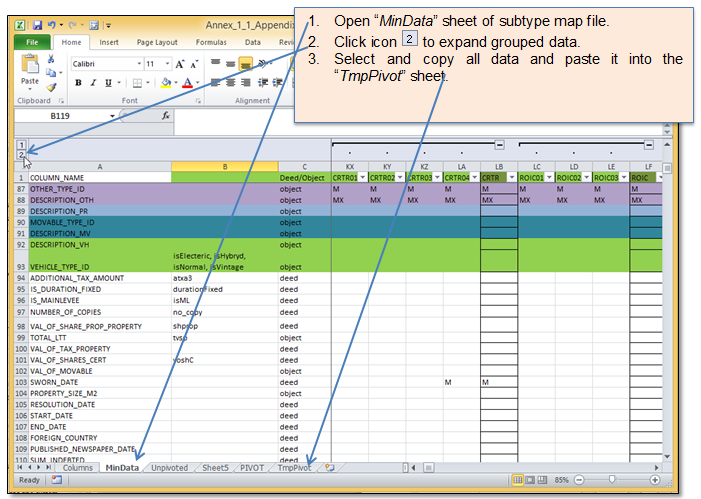This screenshot has width=701, height=499.
Task: Click the Save icon in quick access toolbar
Action: pyautogui.click(x=37, y=23)
